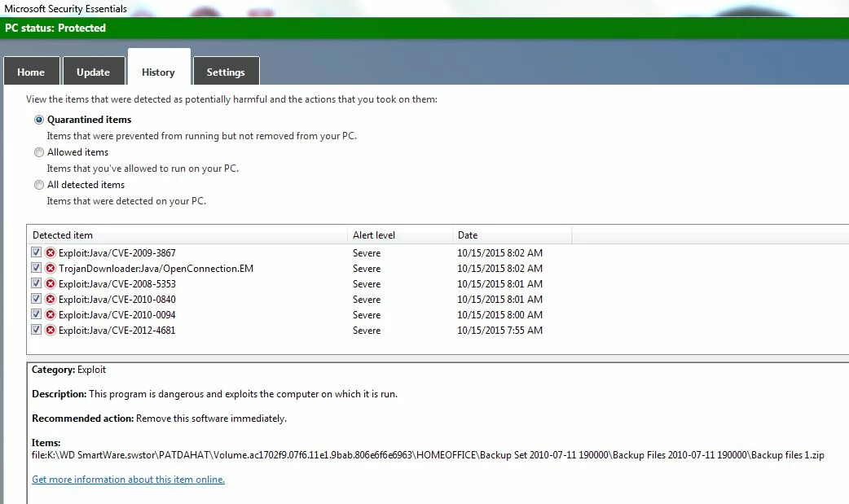This screenshot has width=849, height=504.
Task: Toggle checkbox for Exploit:Java/CVE-2010-0094
Action: click(x=37, y=314)
